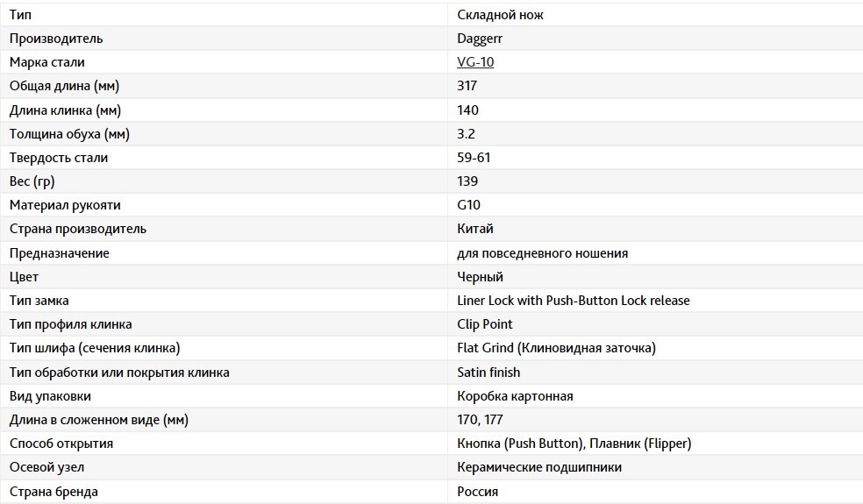Click the 'Марка стали' row label
863x504 pixels.
coord(46,62)
